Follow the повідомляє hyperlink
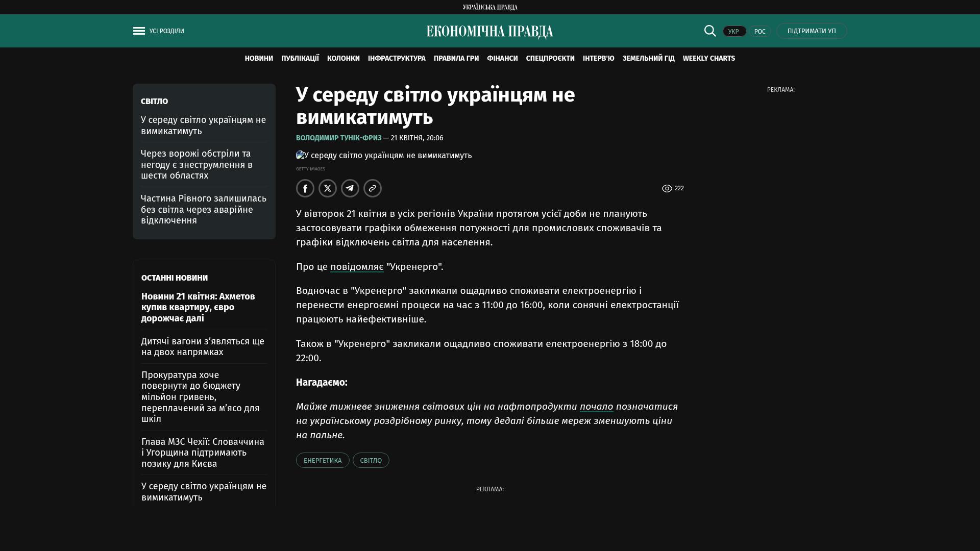Image resolution: width=980 pixels, height=551 pixels. 357,267
